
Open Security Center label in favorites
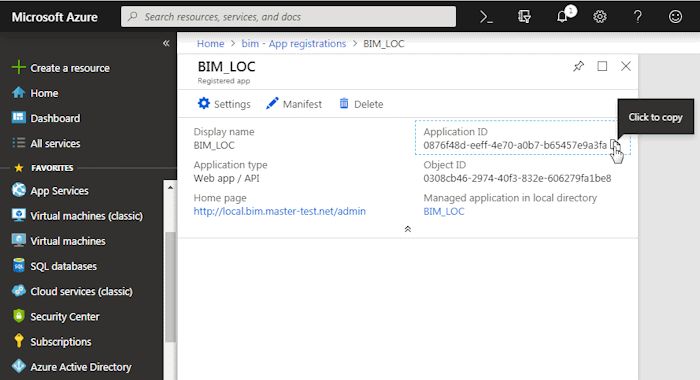tap(65, 317)
